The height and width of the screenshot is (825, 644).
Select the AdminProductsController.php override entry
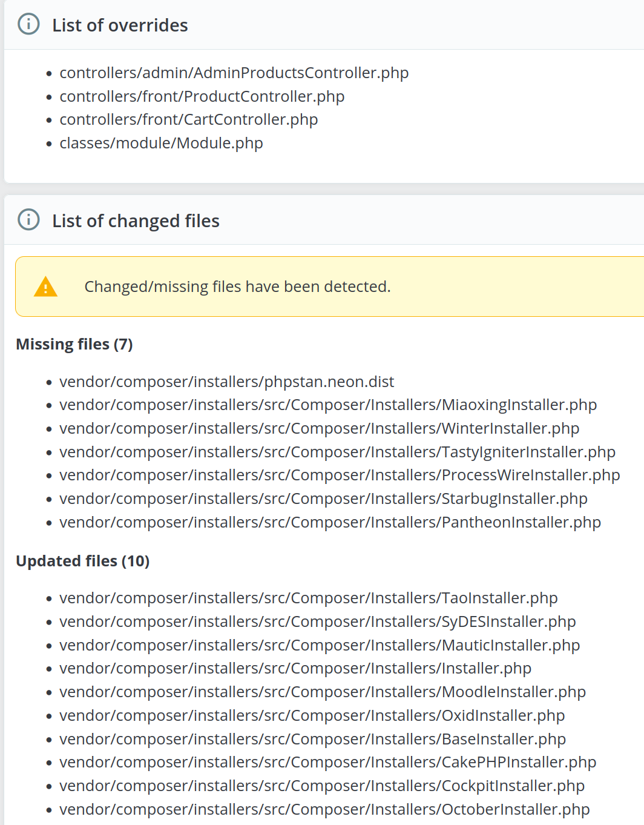tap(234, 73)
